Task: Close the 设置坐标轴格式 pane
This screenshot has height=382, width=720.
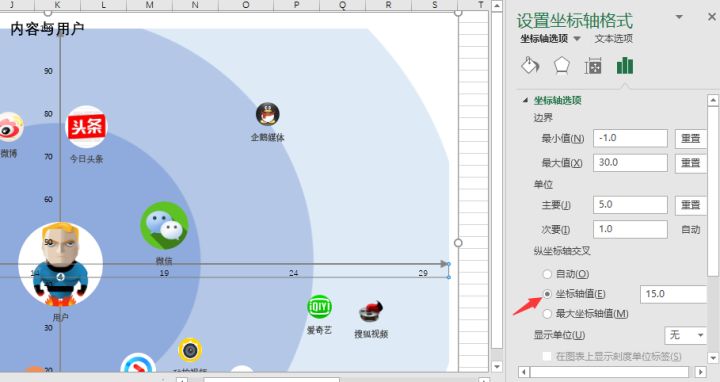Action: [x=712, y=17]
